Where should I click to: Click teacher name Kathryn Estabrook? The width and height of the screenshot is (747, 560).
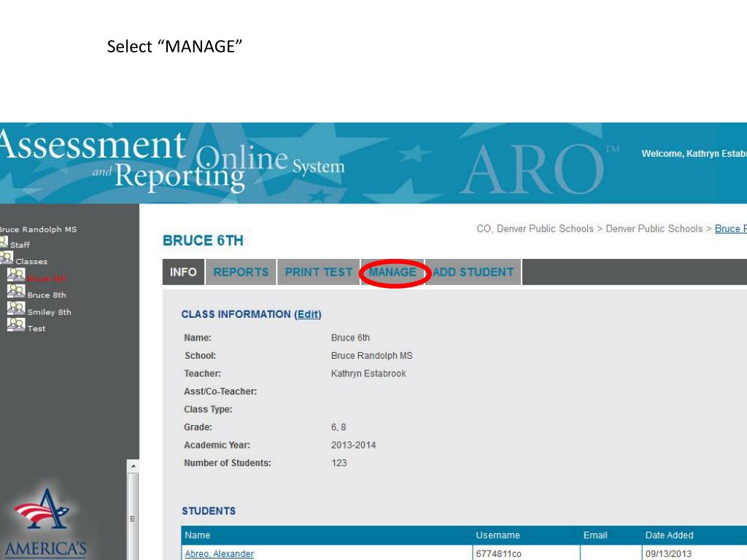point(368,373)
